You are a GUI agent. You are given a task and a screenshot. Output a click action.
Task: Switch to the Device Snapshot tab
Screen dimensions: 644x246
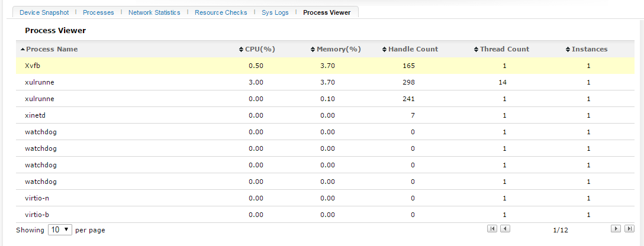(x=44, y=12)
